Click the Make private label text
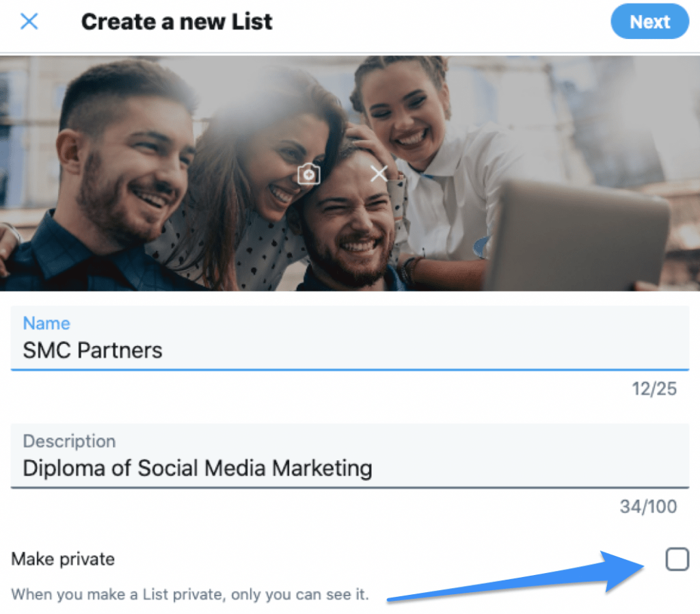Screen dimensions: 700x614 (63, 559)
